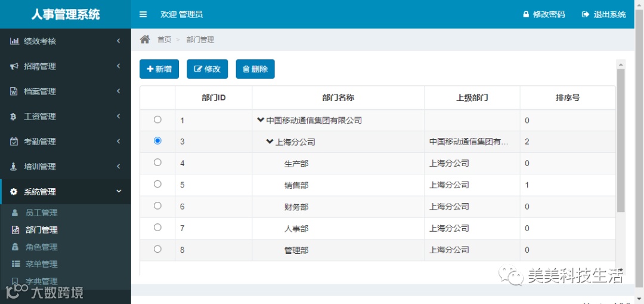Click the 修改 button

coord(208,69)
